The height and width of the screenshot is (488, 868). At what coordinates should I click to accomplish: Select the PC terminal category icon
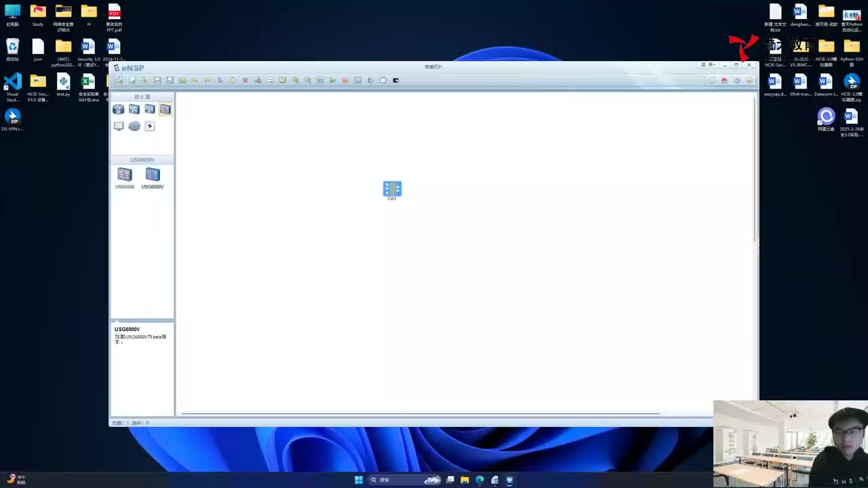click(x=119, y=126)
